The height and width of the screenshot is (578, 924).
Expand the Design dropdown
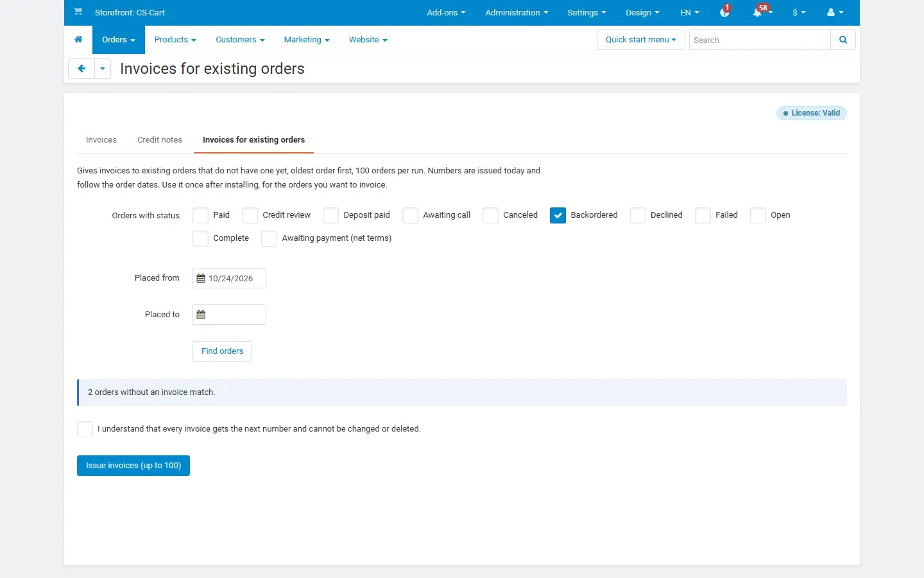[x=642, y=12]
